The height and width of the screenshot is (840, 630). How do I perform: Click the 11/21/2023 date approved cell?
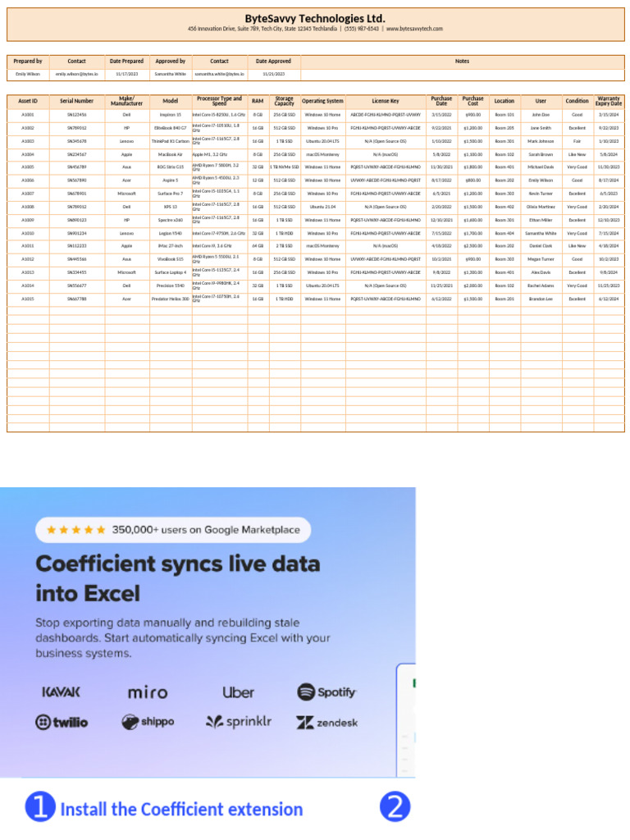[273, 75]
